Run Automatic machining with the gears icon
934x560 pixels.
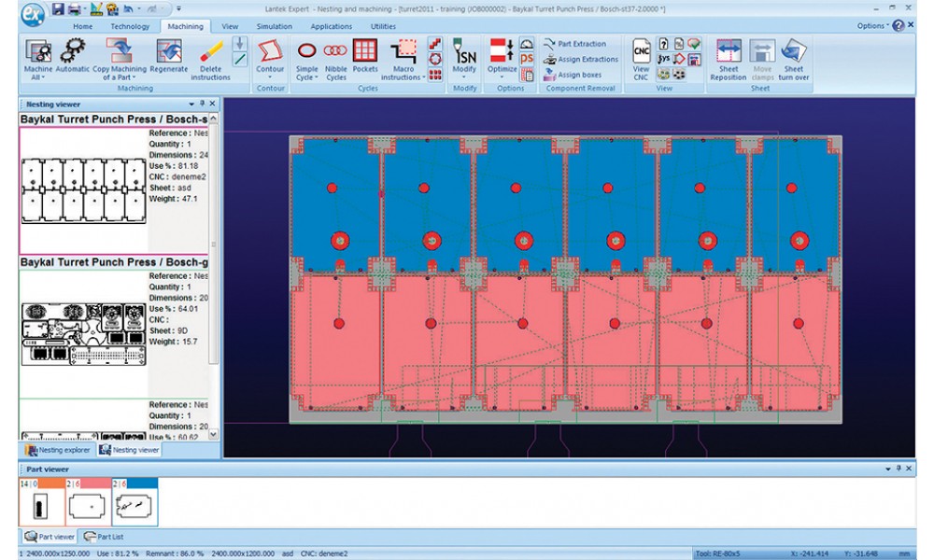(x=73, y=57)
